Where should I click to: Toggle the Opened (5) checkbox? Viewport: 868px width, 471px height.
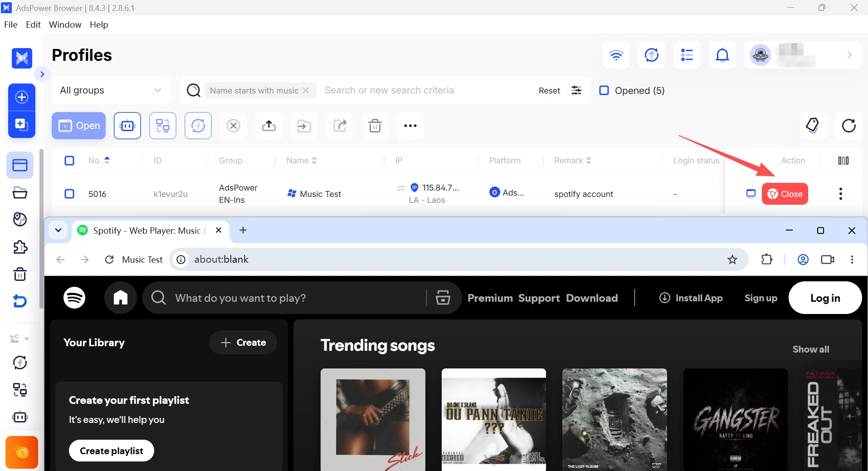(604, 90)
